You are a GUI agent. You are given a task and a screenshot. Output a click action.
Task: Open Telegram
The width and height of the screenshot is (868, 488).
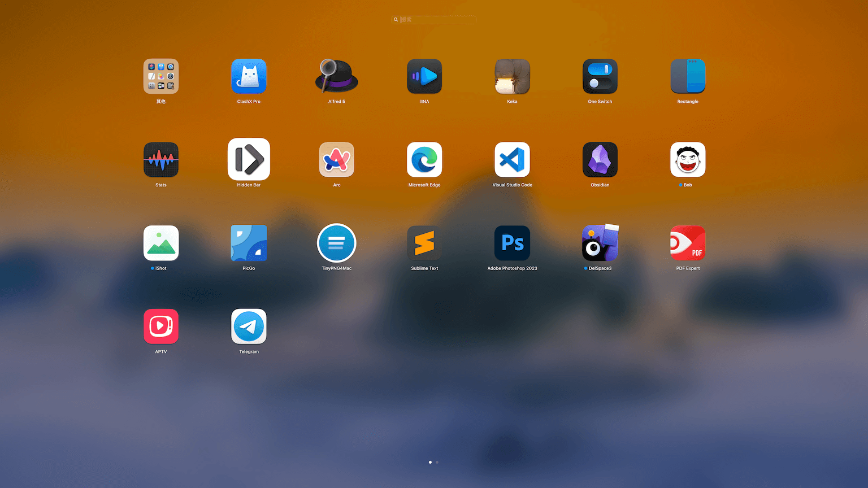(249, 326)
